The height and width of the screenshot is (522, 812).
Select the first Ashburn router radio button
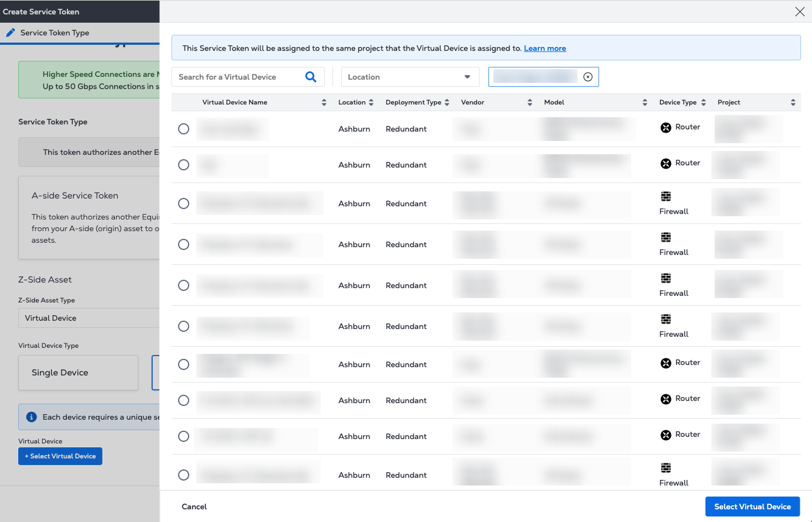[184, 129]
